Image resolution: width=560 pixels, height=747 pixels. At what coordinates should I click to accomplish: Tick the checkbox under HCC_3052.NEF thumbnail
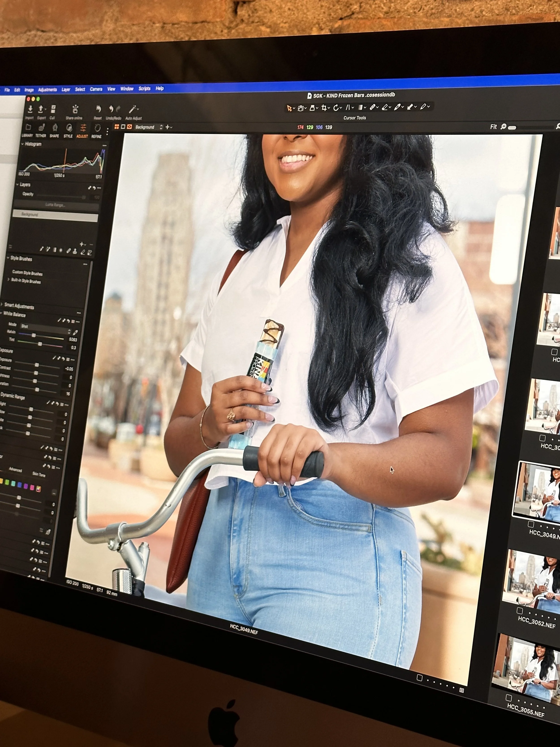(520, 611)
